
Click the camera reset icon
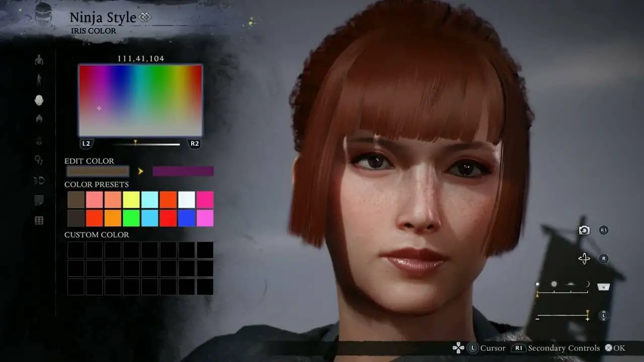[x=584, y=230]
